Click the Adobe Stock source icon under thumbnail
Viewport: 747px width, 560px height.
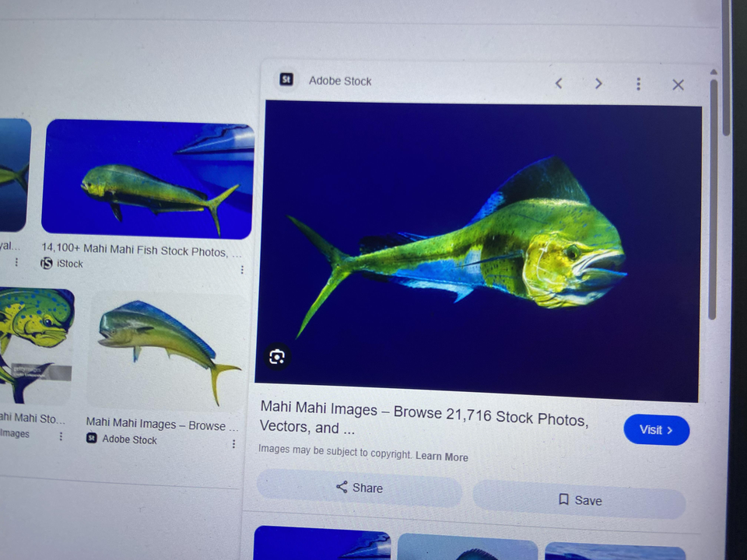92,439
